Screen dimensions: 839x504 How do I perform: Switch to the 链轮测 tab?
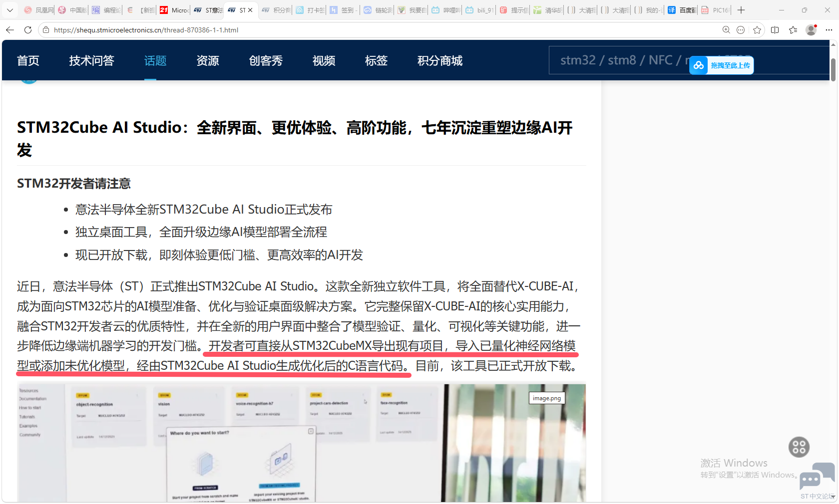click(378, 10)
